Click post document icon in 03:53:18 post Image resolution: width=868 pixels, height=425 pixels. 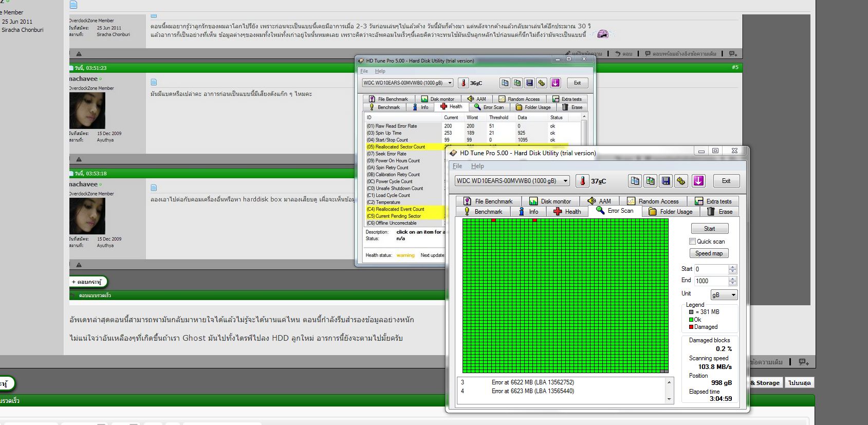[x=154, y=188]
